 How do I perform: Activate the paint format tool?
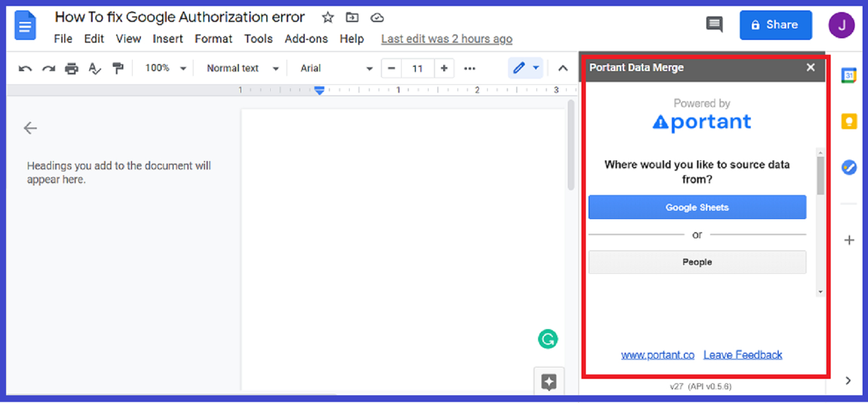[x=118, y=68]
